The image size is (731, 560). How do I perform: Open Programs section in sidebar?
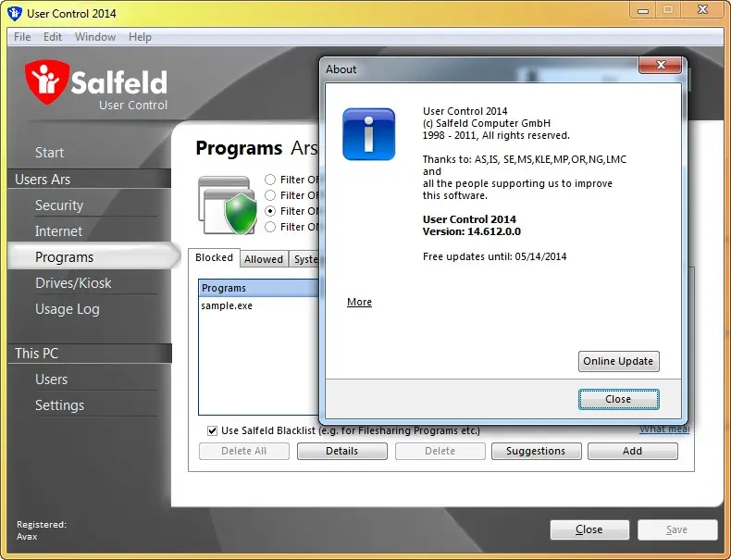(93, 257)
